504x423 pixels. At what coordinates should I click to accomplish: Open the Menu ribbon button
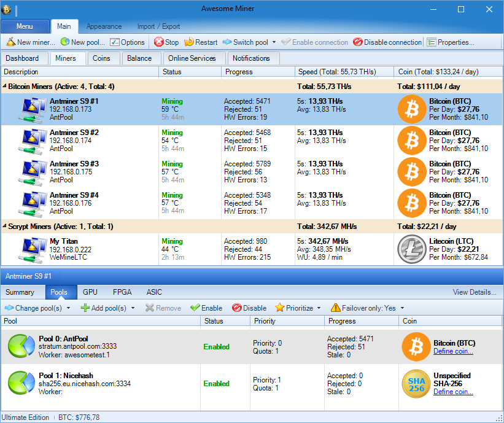[25, 26]
